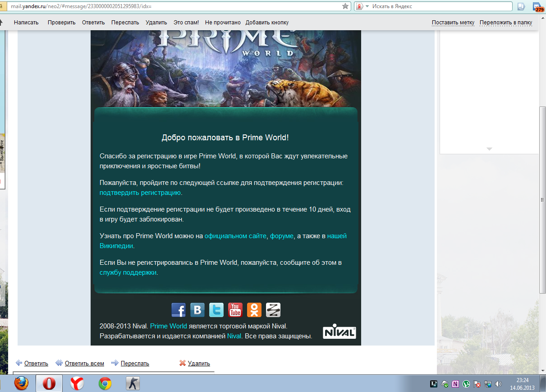
Task: Click 'Написать' in mail toolbar
Action: [x=26, y=23]
